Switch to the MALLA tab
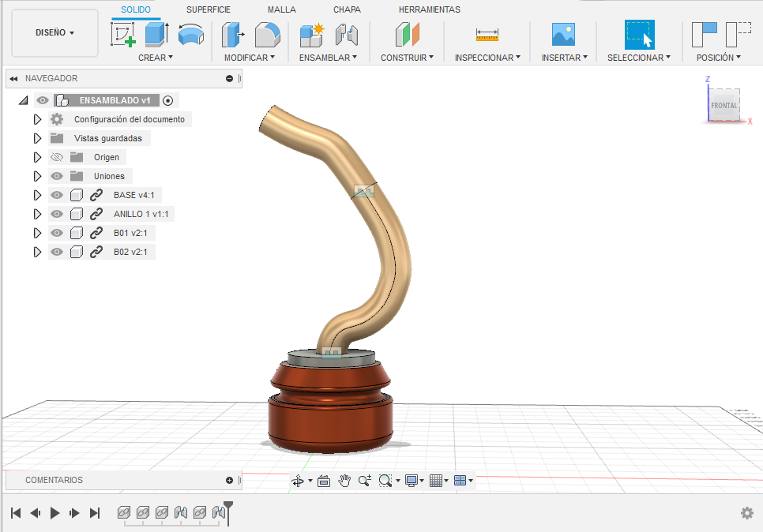The width and height of the screenshot is (763, 532). (x=282, y=9)
